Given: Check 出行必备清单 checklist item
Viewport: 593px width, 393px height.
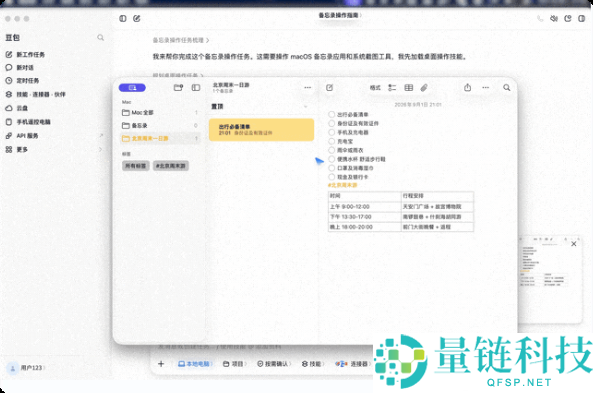Looking at the screenshot, I should [331, 114].
